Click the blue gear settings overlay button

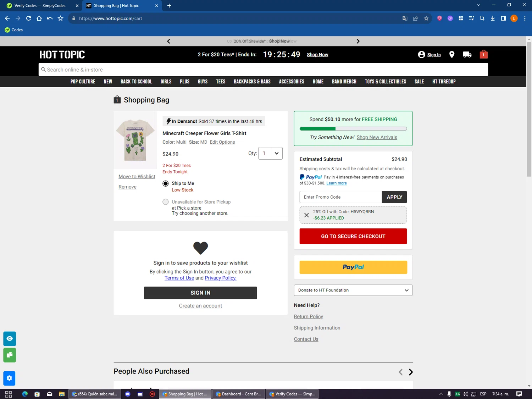click(10, 378)
